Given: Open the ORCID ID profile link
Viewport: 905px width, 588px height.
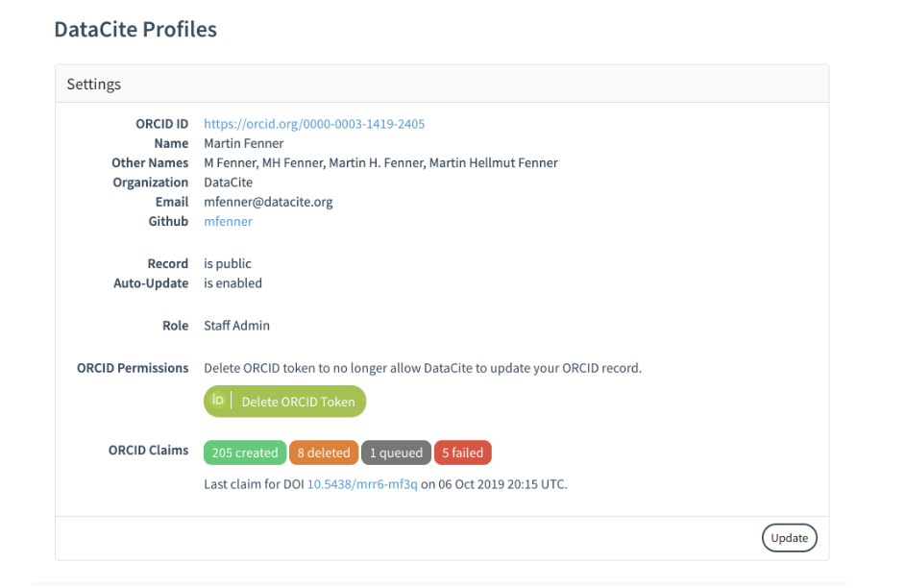Looking at the screenshot, I should click(x=314, y=124).
